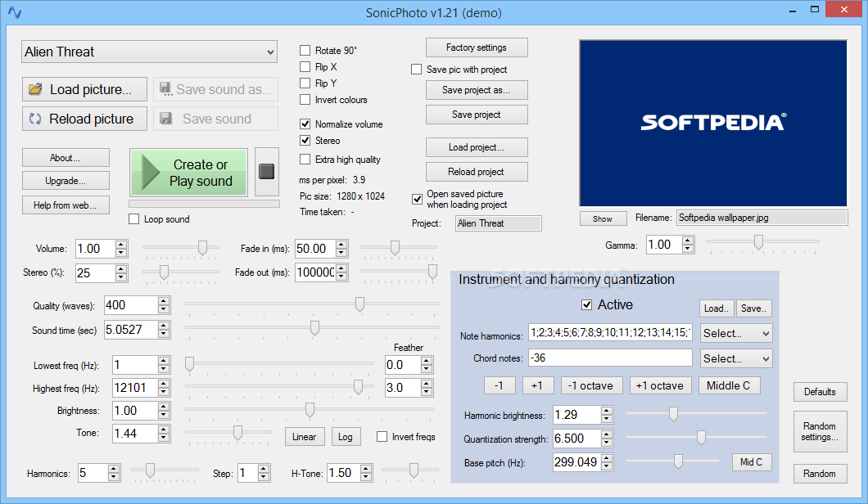Click the Upgrade button
868x504 pixels.
66,181
